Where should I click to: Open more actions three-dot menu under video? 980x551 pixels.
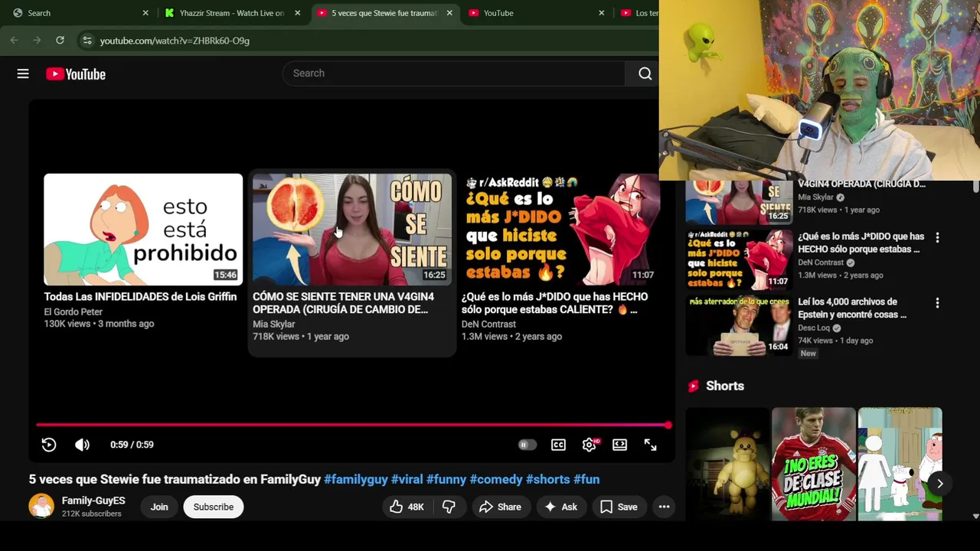tap(664, 507)
